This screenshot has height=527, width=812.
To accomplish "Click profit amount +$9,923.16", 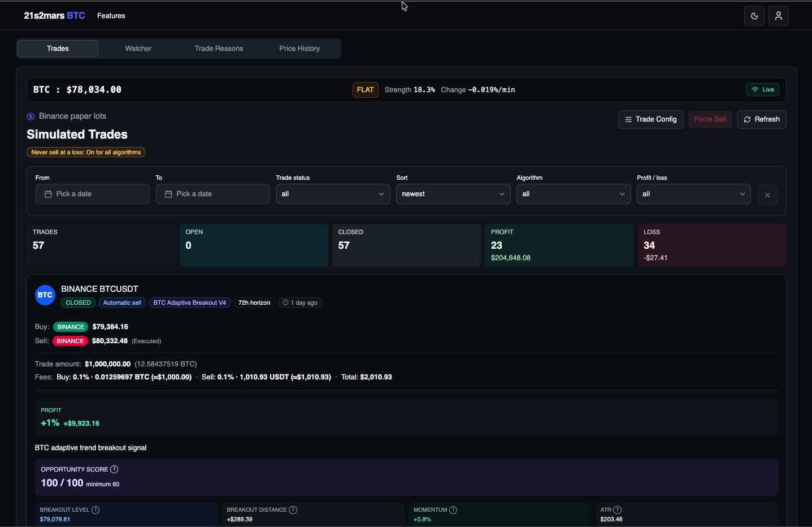I will pos(81,424).
